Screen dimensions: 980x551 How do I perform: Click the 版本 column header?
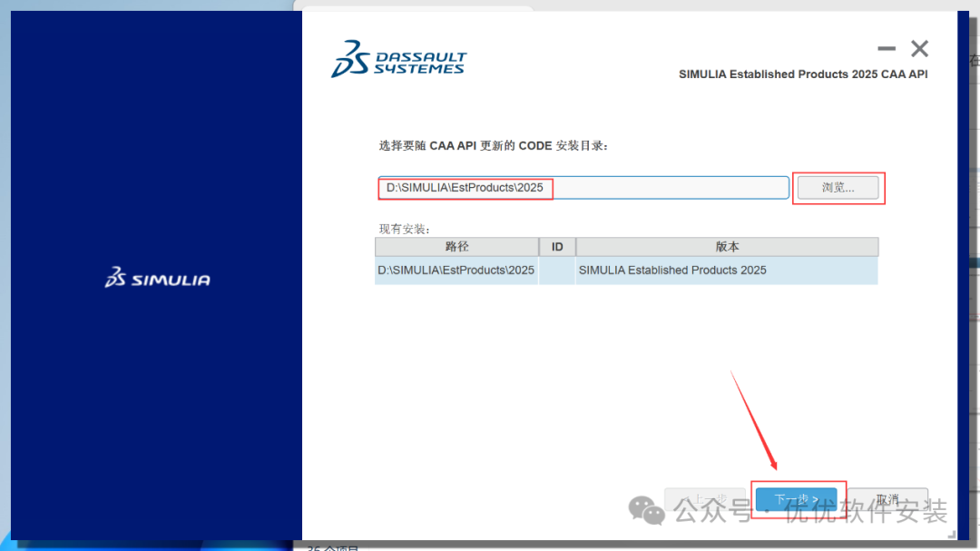727,247
